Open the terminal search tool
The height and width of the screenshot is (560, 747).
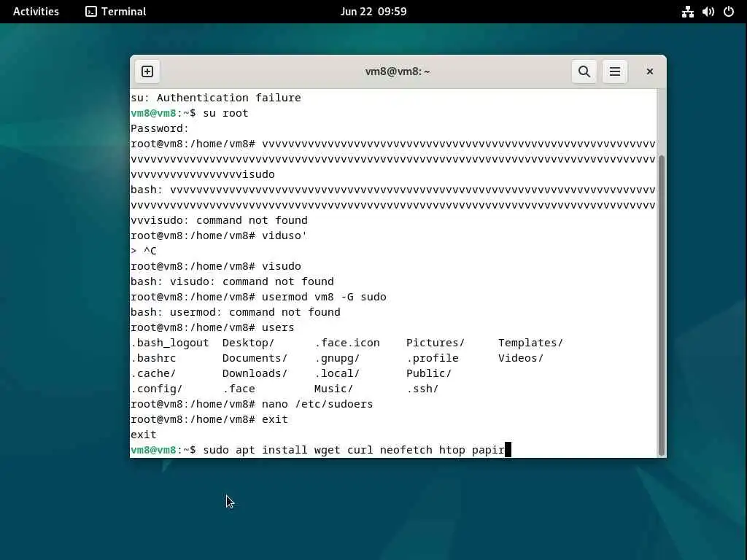[x=584, y=71]
